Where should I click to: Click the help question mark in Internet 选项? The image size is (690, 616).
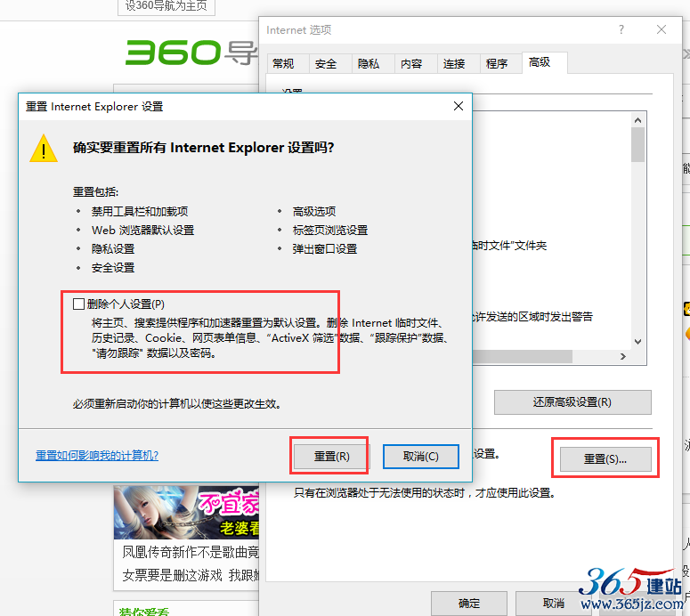(x=621, y=29)
